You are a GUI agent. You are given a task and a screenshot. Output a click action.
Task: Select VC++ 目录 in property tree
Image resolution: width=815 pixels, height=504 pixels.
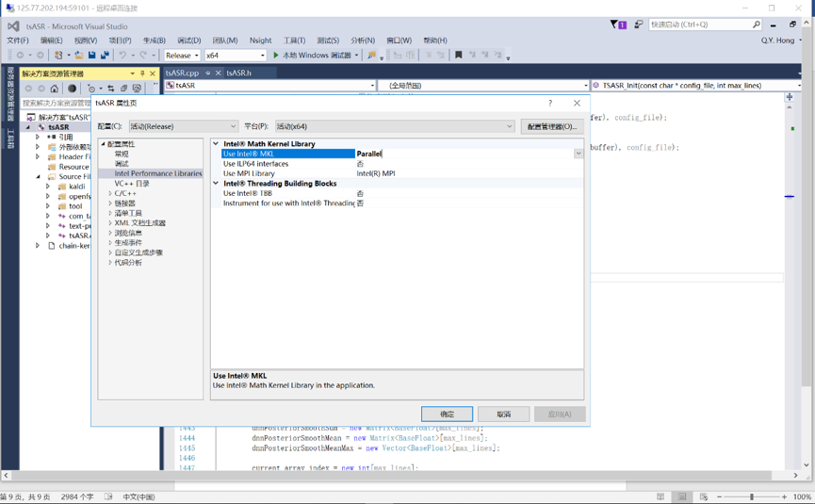coord(132,184)
